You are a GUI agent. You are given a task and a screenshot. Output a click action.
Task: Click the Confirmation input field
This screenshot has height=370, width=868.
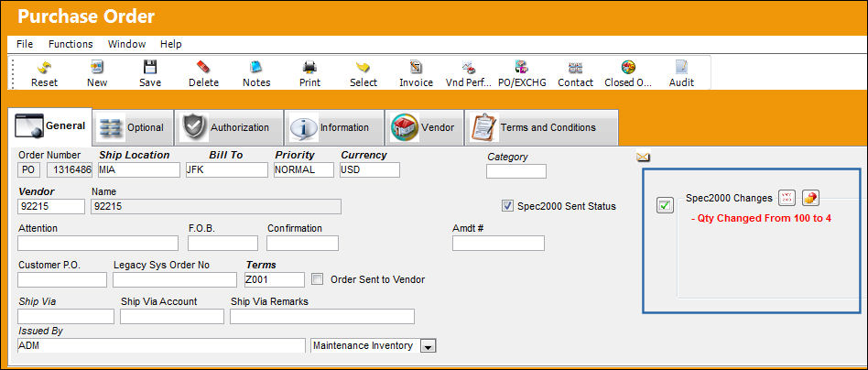point(302,244)
